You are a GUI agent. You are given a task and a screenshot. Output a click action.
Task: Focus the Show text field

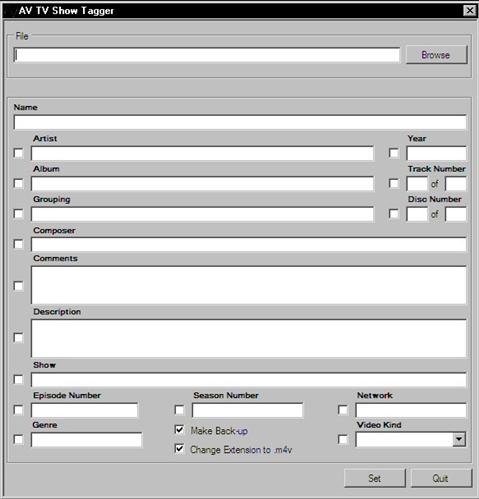pyautogui.click(x=249, y=380)
